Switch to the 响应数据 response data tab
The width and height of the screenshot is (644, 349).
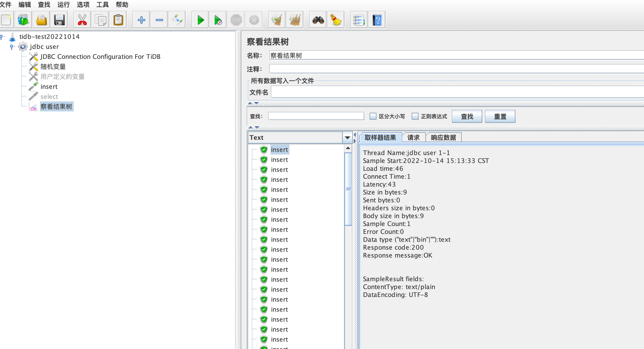coord(444,137)
